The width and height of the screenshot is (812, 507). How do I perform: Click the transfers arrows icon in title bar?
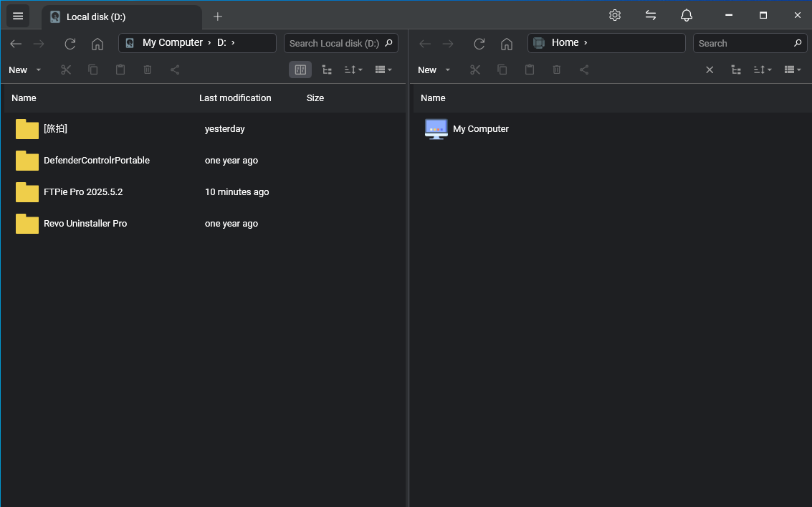(651, 15)
